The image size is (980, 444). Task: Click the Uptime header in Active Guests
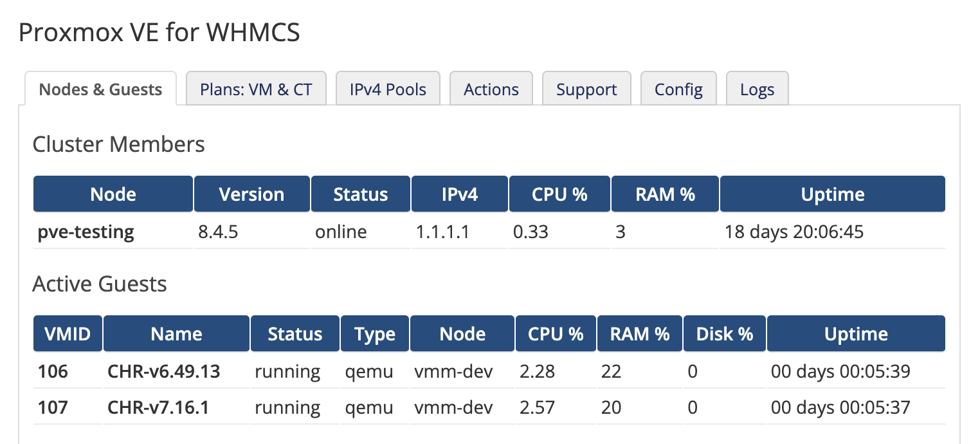[x=857, y=333]
